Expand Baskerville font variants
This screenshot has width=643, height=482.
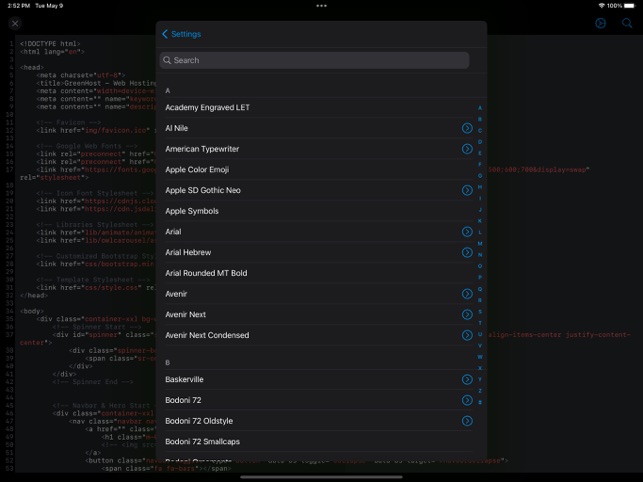pyautogui.click(x=467, y=379)
